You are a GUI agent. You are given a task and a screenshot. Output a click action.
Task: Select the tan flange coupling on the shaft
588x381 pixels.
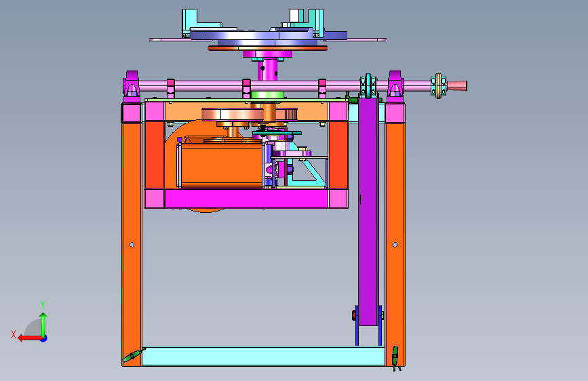pos(438,86)
